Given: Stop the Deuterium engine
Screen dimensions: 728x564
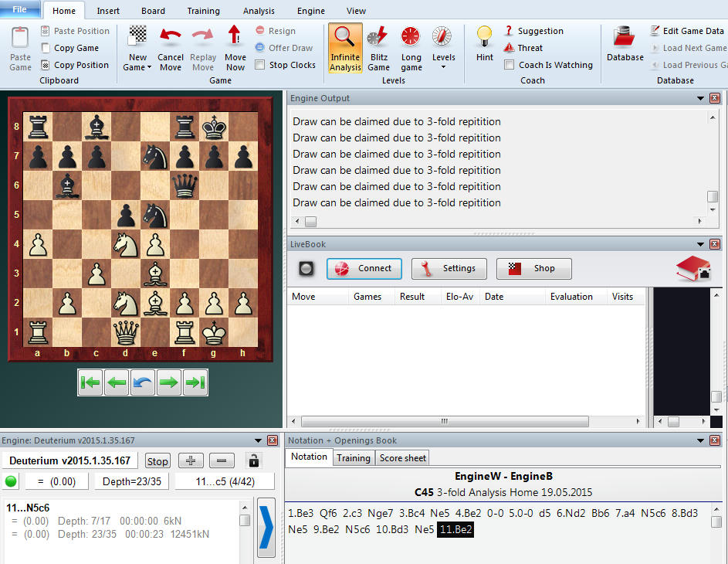Looking at the screenshot, I should point(157,460).
